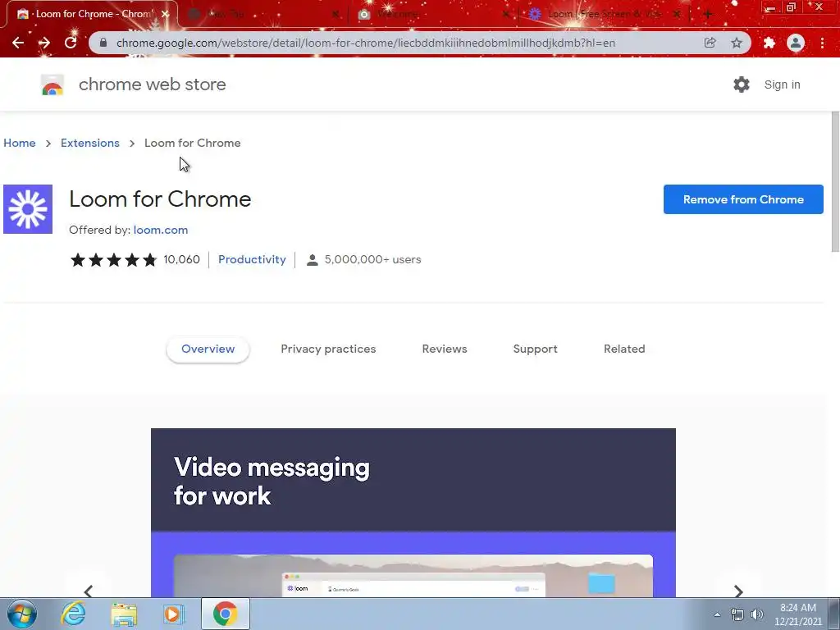Open the Privacy practices tab
Viewport: 840px width, 630px height.
coord(328,349)
